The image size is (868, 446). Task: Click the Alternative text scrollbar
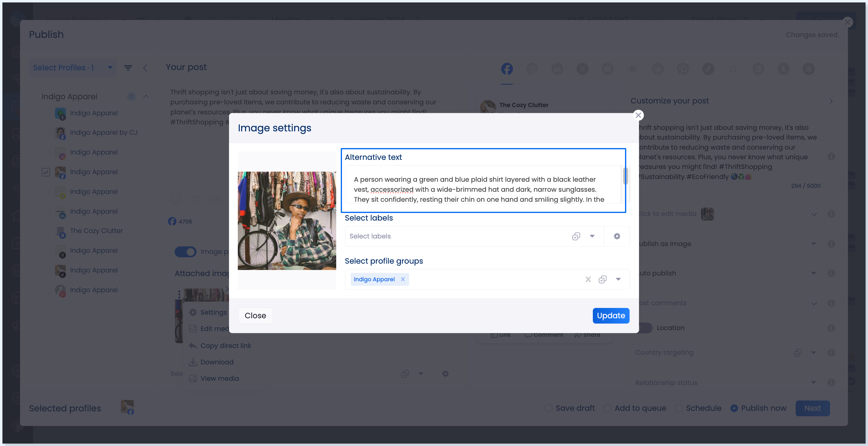pyautogui.click(x=625, y=176)
